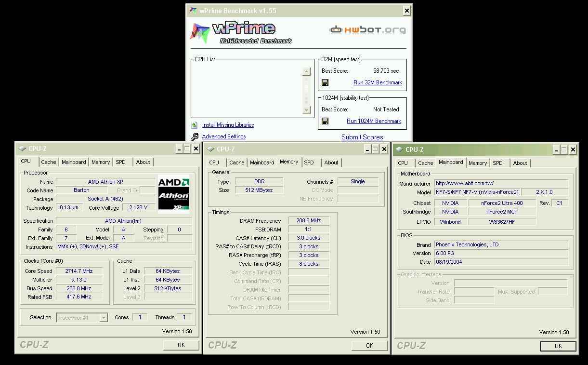This screenshot has width=588, height=365.
Task: Click the Rated FSB 417.6 MHz field
Action: pos(79,297)
